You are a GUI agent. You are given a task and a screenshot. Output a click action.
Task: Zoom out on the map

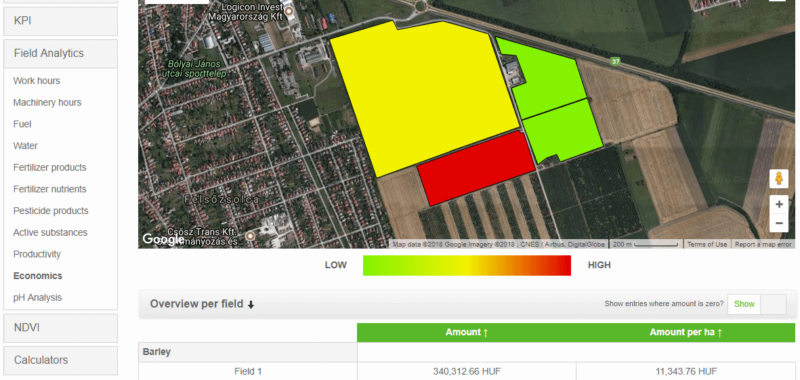(x=779, y=223)
